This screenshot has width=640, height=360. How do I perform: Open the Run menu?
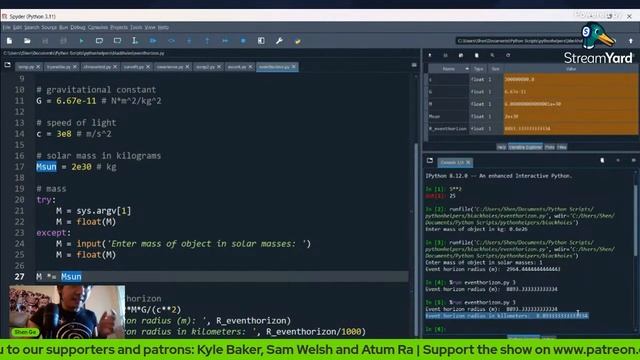point(63,27)
